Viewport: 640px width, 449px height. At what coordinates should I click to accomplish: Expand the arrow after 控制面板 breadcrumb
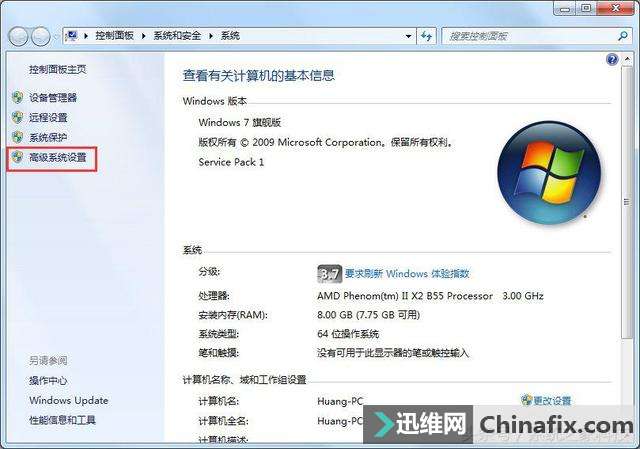143,36
